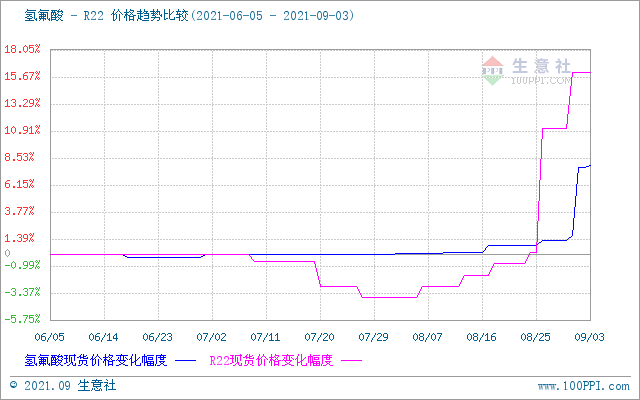Click the 06/23 date label
This screenshot has height=400, width=640.
158,337
